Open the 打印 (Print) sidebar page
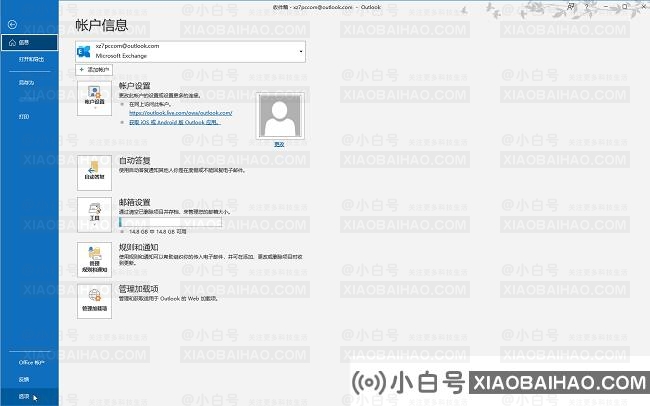 (x=24, y=117)
